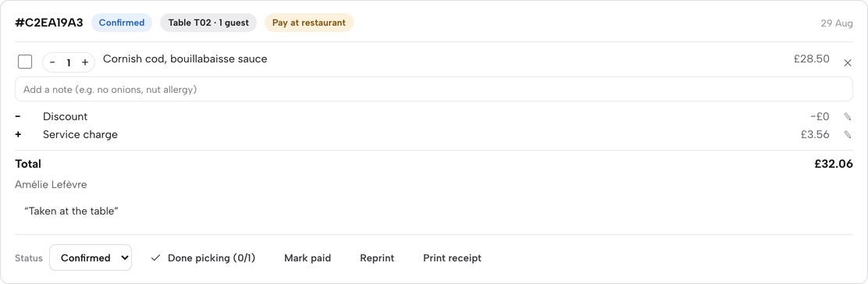This screenshot has height=284, width=868.
Task: Click the checkmark icon beside Done picking
Action: pyautogui.click(x=155, y=258)
